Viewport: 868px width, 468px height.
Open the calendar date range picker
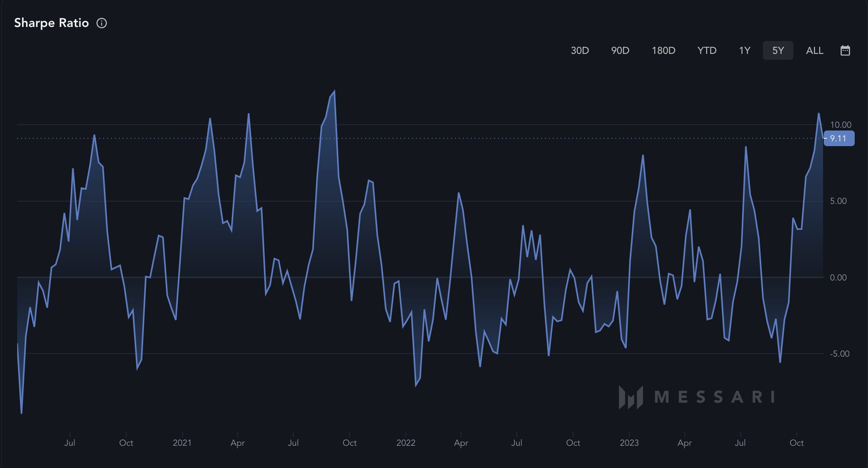845,50
